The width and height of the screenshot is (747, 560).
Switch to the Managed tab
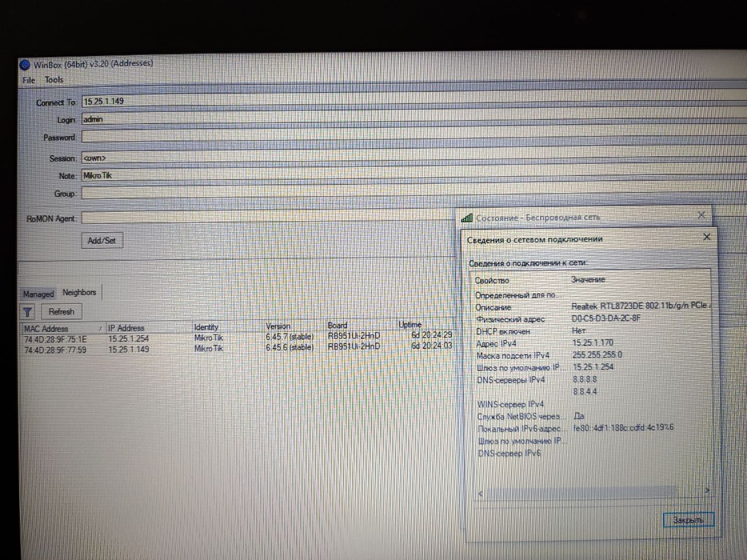click(38, 294)
